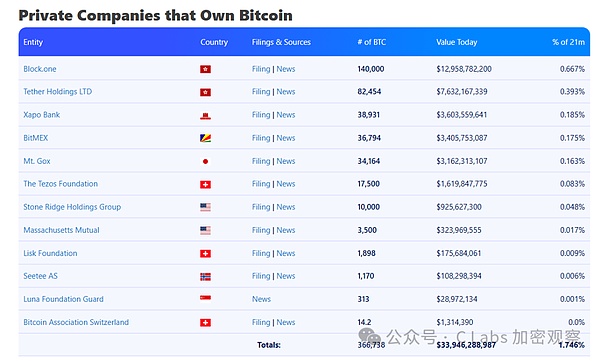Click the Norway flag in Seetee AS row
Viewport: 600px width, 361px height.
coord(205,277)
